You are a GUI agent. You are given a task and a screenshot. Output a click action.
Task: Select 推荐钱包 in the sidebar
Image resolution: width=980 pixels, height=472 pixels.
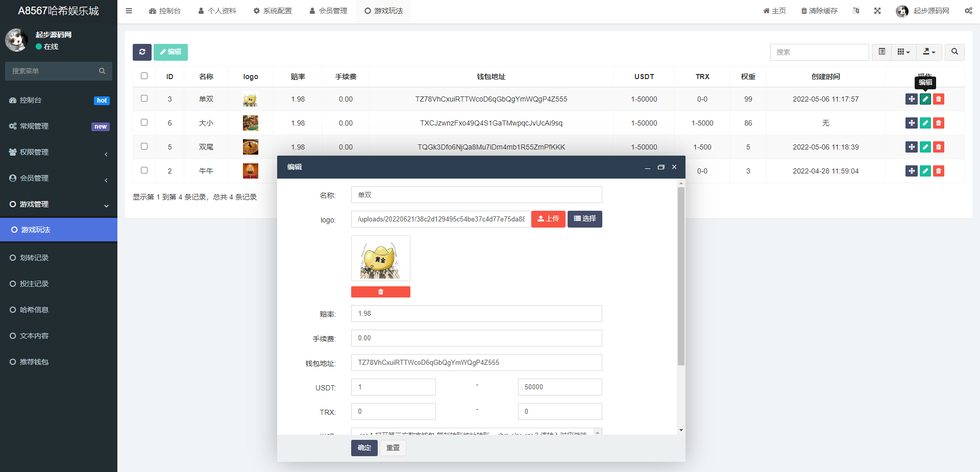(x=59, y=362)
